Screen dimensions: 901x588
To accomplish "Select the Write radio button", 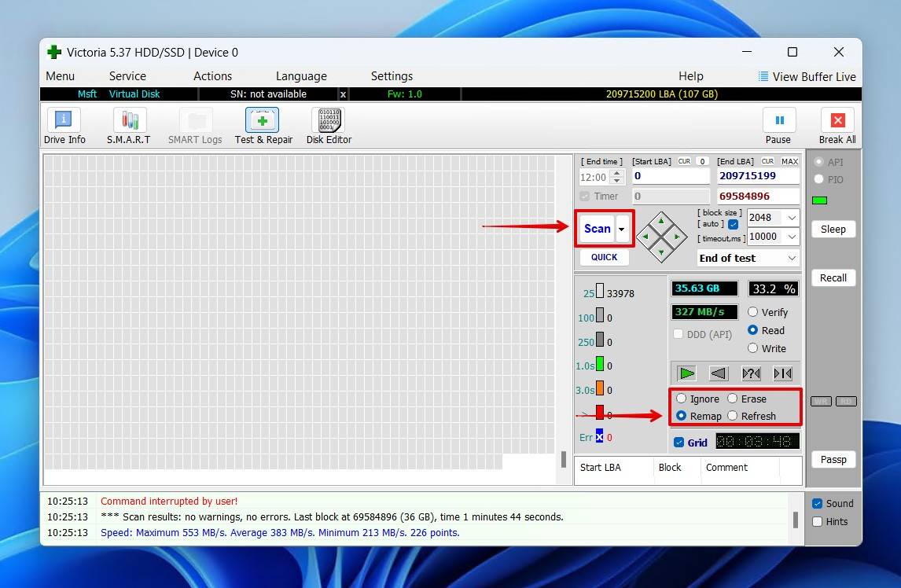I will [x=752, y=347].
